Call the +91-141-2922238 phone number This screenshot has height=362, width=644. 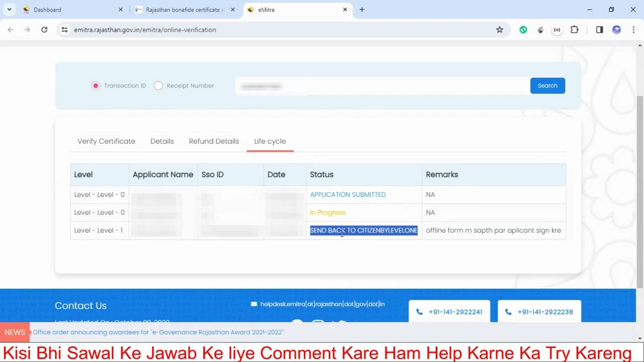545,312
